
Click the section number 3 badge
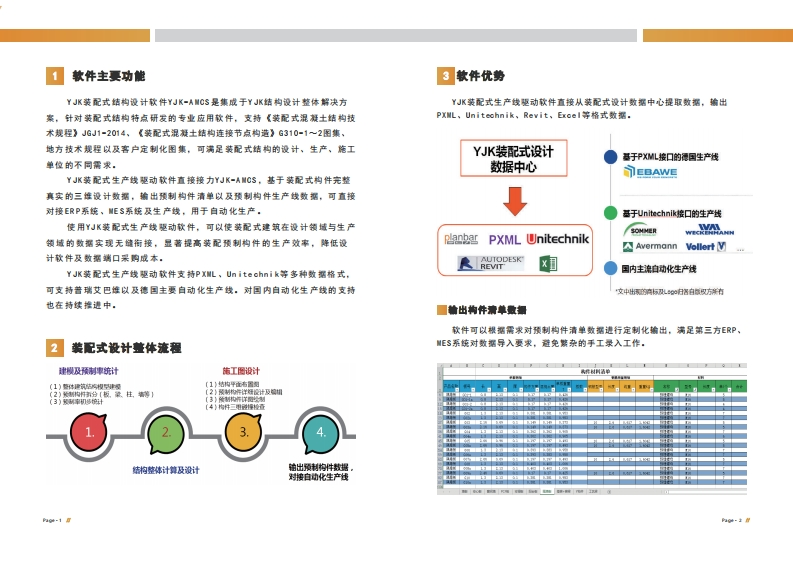(x=445, y=76)
